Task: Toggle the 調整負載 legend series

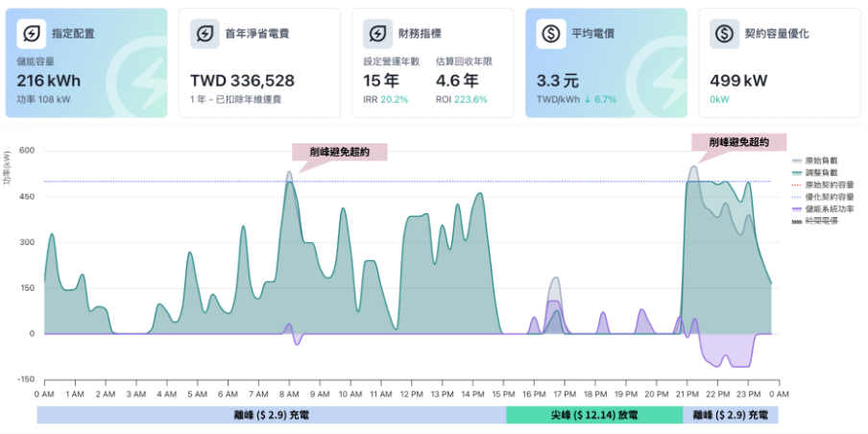Action: coord(814,173)
